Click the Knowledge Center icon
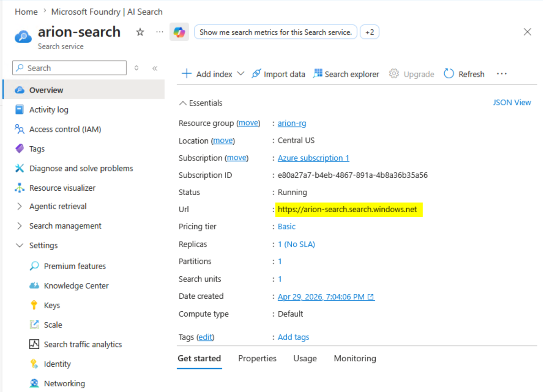This screenshot has width=543, height=392. pyautogui.click(x=34, y=286)
